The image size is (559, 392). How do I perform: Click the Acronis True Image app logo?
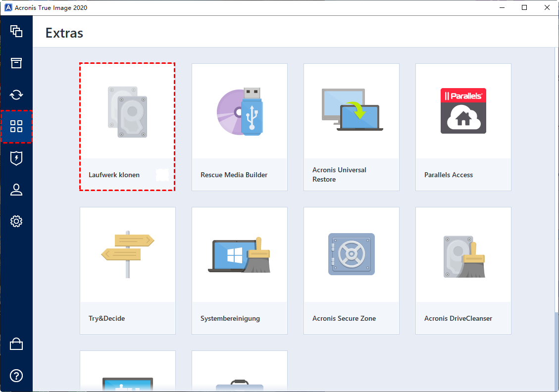tap(8, 7)
